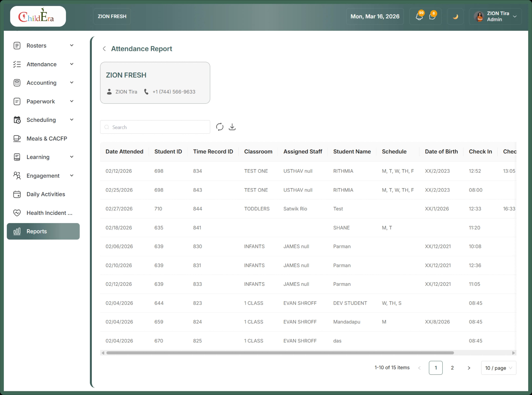Open the notification bell icon

pos(419,16)
